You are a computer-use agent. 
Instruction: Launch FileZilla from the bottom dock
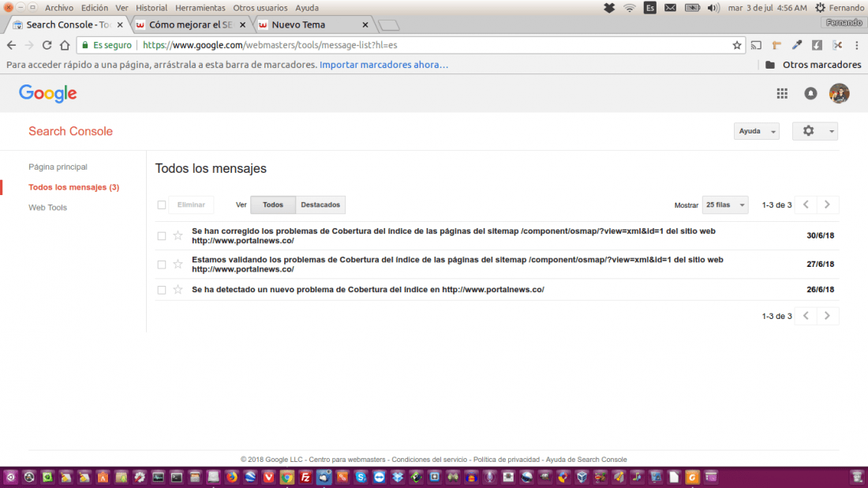click(x=305, y=477)
